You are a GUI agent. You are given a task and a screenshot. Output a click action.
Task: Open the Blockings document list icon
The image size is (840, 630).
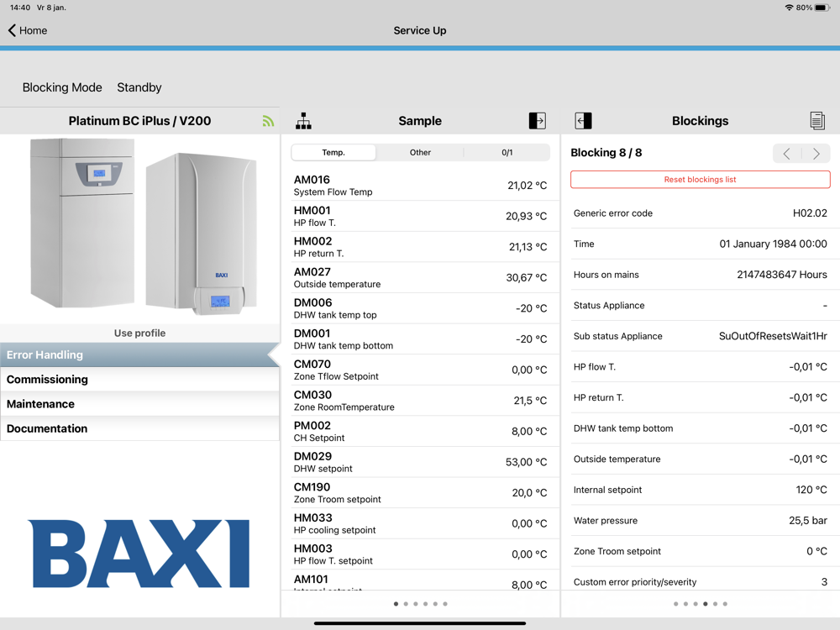[x=817, y=120]
